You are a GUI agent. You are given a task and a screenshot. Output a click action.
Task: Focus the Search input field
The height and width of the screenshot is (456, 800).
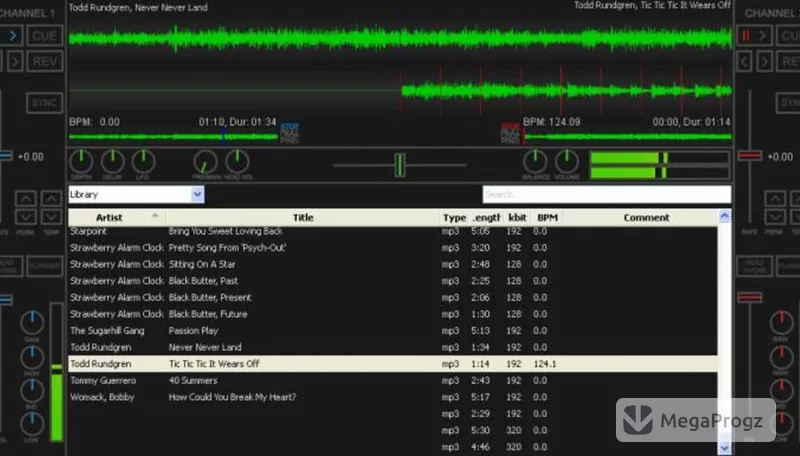[x=607, y=194]
